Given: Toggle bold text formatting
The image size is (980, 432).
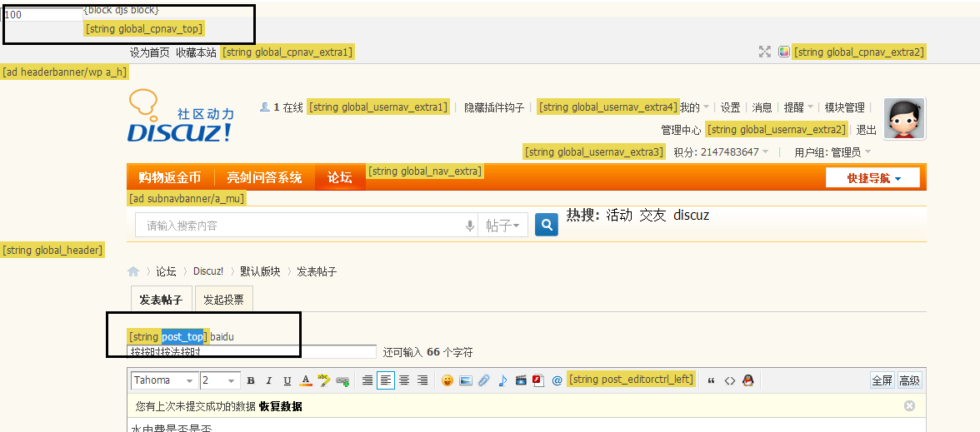Looking at the screenshot, I should 251,381.
